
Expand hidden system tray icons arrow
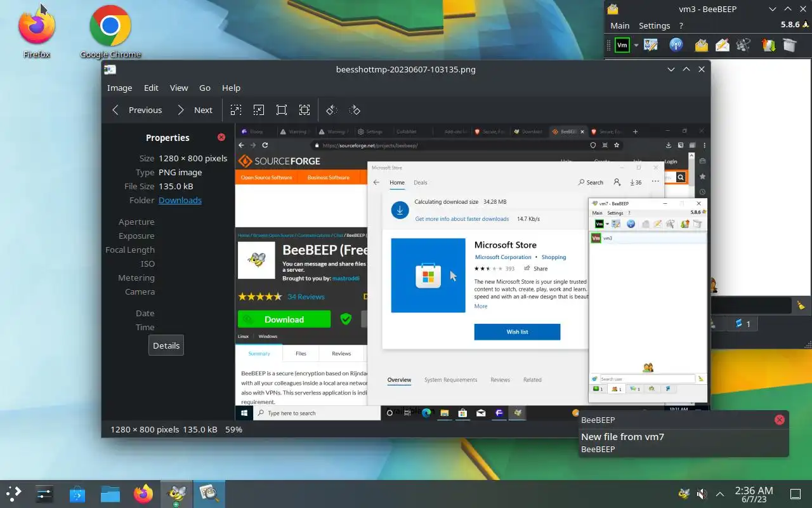(720, 493)
